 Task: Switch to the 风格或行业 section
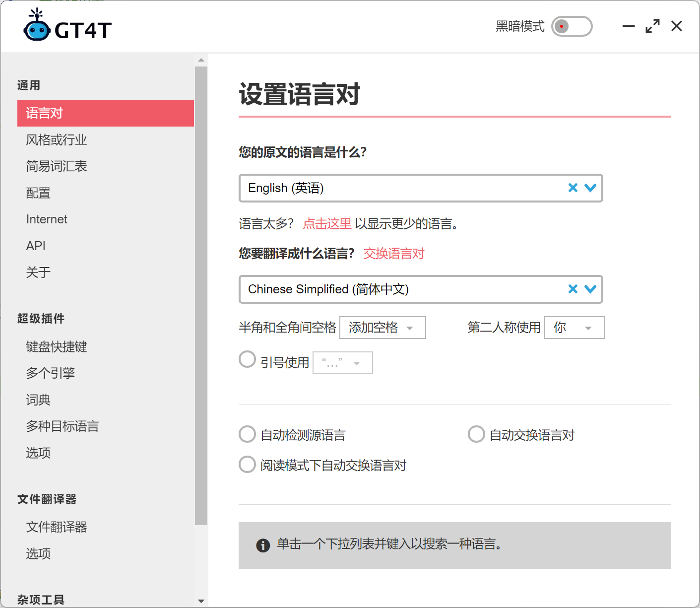56,139
